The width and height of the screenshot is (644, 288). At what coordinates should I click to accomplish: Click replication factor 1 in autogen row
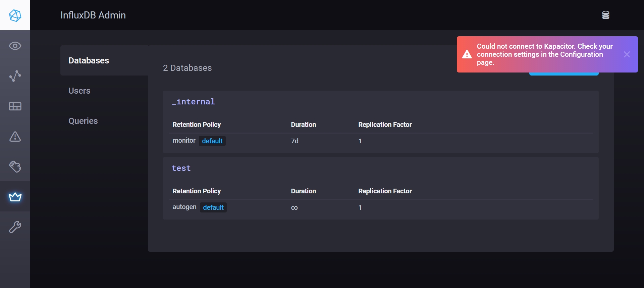coord(360,207)
